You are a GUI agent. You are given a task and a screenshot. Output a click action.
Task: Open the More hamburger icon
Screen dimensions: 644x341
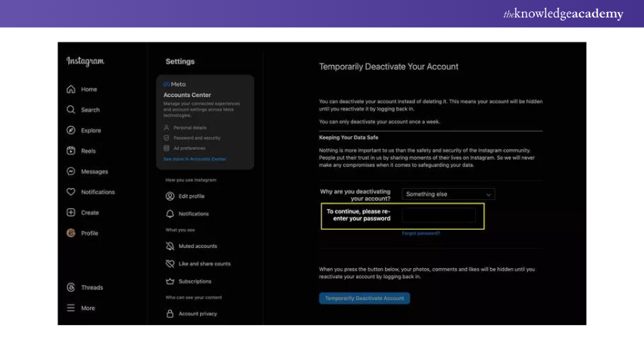point(71,308)
